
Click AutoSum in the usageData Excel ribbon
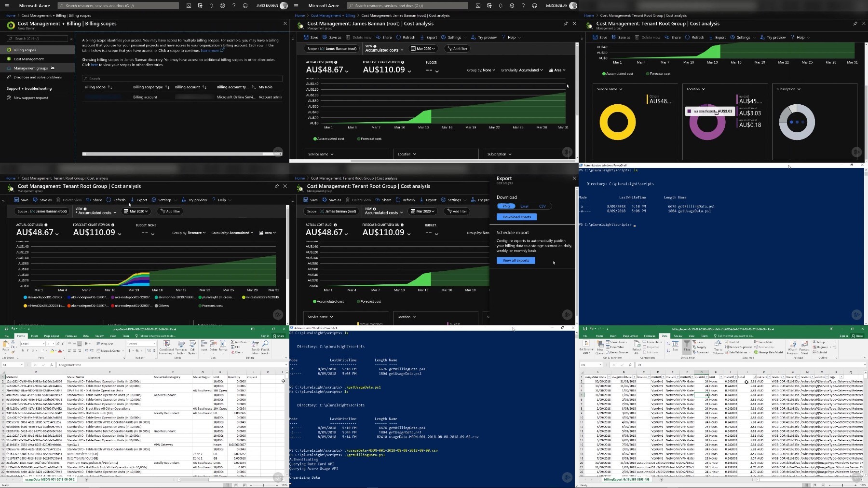click(x=240, y=342)
